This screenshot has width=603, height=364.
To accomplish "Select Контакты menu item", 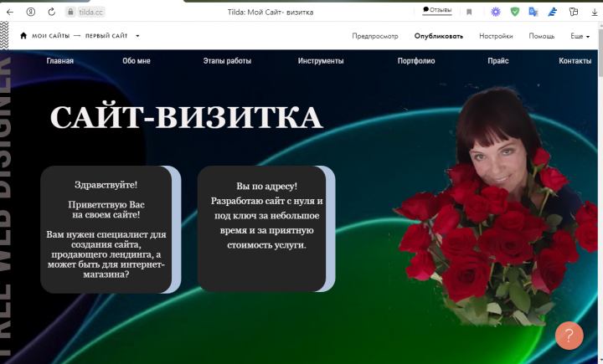I will (x=575, y=61).
